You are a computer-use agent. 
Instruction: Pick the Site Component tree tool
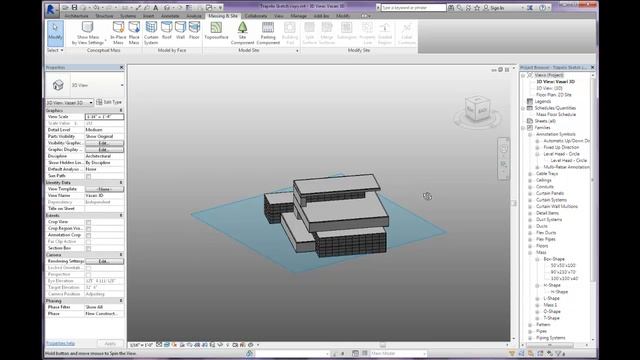tap(242, 33)
